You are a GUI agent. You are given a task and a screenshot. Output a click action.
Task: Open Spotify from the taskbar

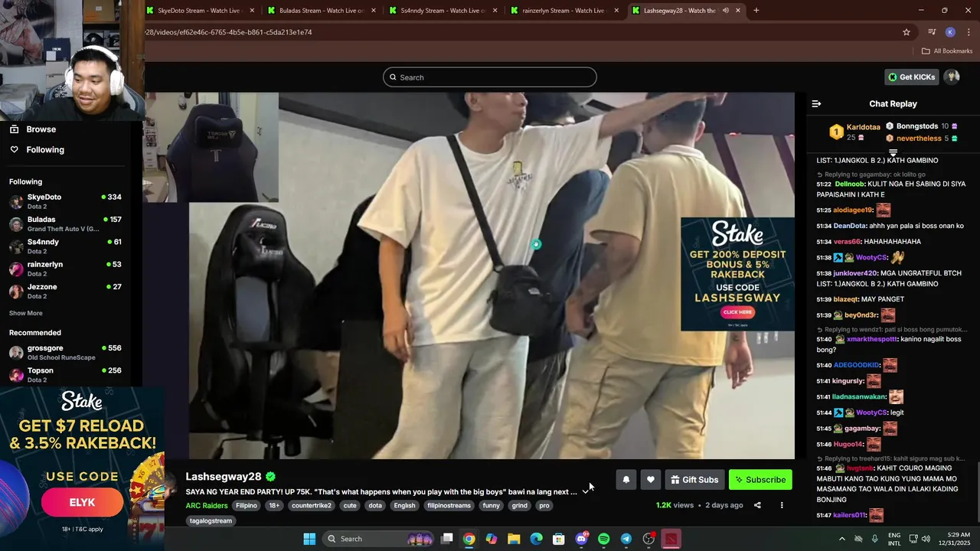(603, 539)
